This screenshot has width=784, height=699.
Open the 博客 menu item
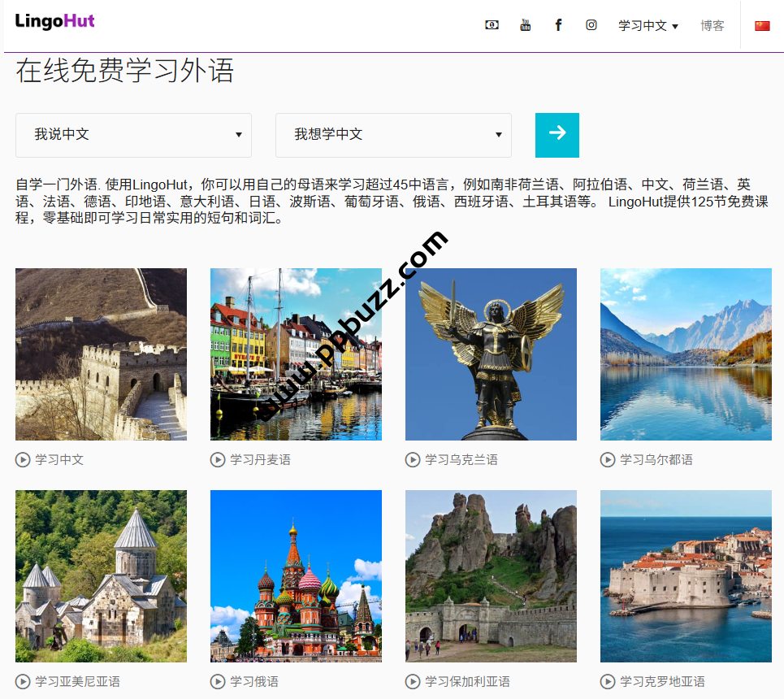tap(712, 26)
